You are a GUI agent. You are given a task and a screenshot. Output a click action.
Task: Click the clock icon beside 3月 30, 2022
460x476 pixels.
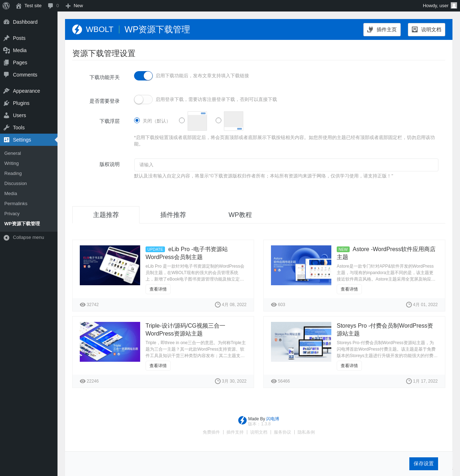(x=218, y=381)
